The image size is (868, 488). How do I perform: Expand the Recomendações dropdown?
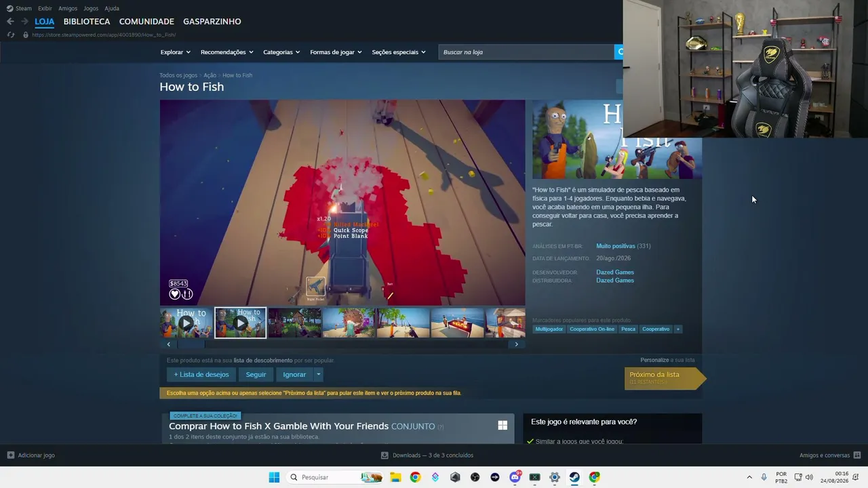coord(227,52)
